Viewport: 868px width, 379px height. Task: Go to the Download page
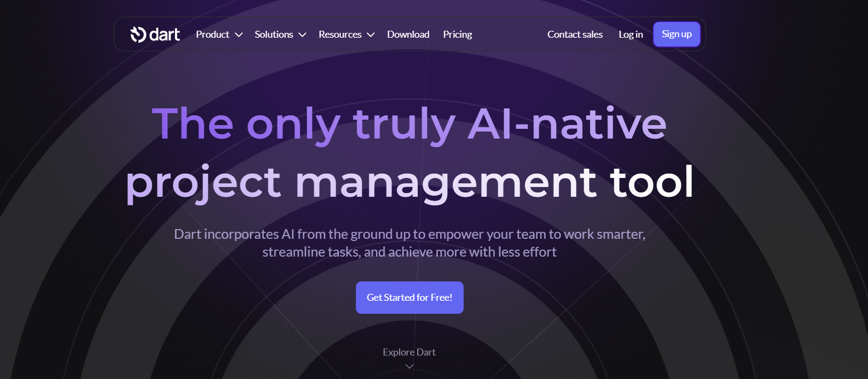click(x=408, y=35)
